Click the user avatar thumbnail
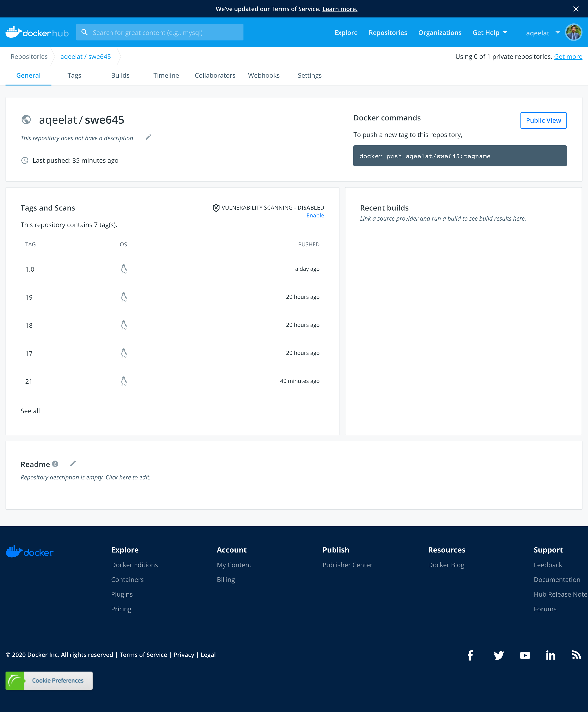 pyautogui.click(x=574, y=33)
